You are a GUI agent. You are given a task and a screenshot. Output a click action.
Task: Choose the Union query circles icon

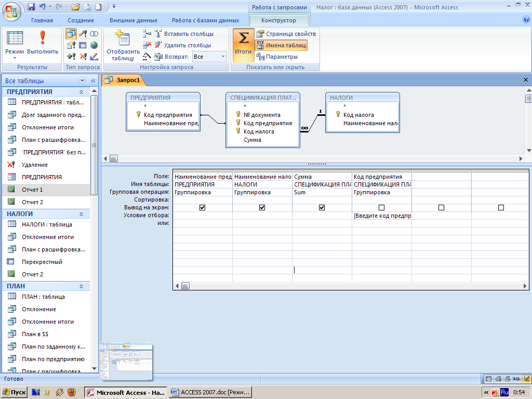point(94,34)
